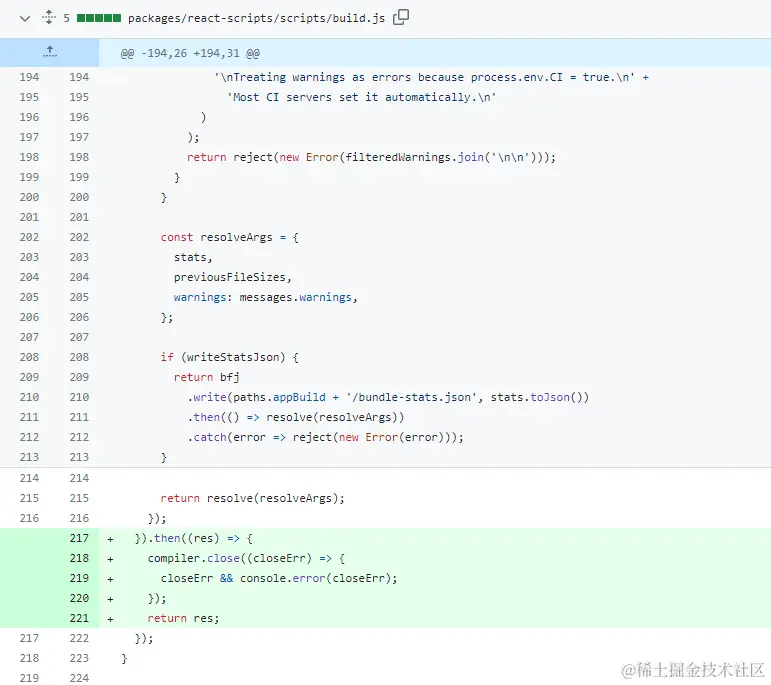The height and width of the screenshot is (685, 771).
Task: Click line 'previousFileSizes,'
Action: tap(233, 277)
